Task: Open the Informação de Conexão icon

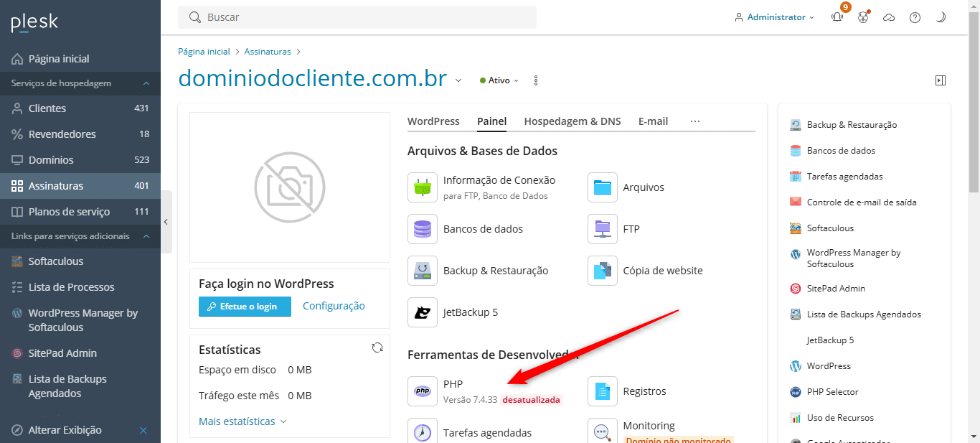Action: (423, 187)
